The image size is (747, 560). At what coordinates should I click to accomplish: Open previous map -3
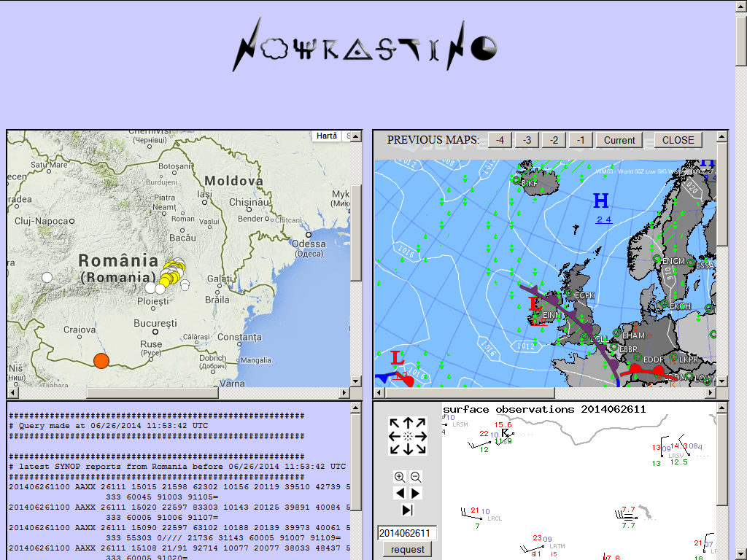coord(527,140)
